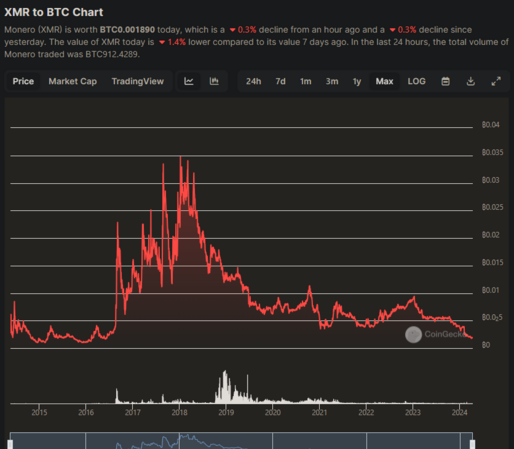Viewport: 514px width, 449px height.
Task: Expand chart to fullscreen
Action: (x=496, y=81)
